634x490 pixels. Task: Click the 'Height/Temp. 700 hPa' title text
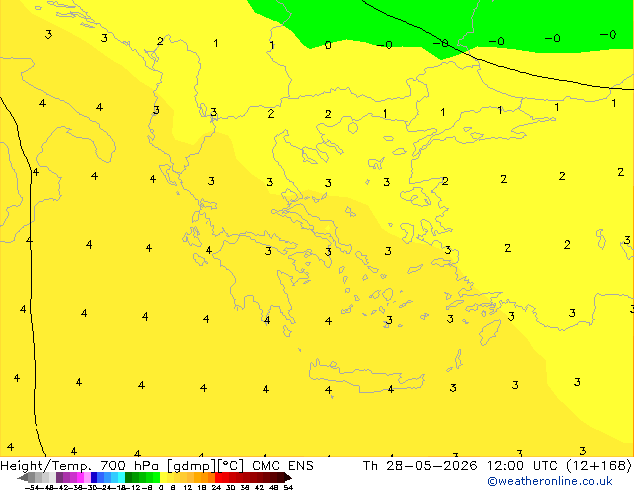80,466
